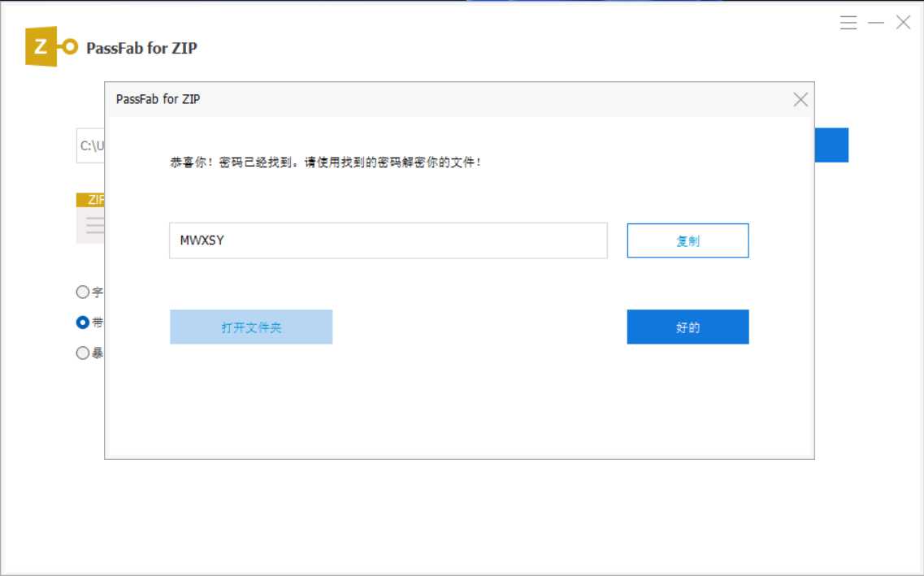Screen dimensions: 924x576
Task: Minimize the PassFab main window
Action: coord(876,23)
